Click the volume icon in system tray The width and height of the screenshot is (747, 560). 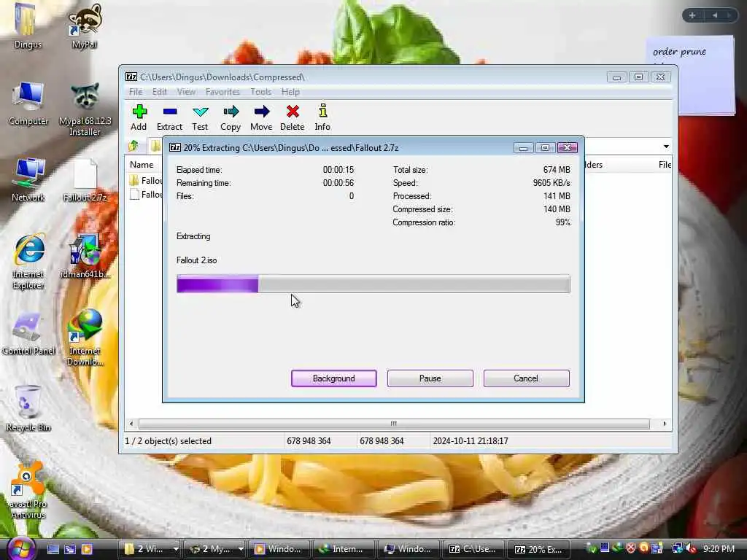[690, 548]
